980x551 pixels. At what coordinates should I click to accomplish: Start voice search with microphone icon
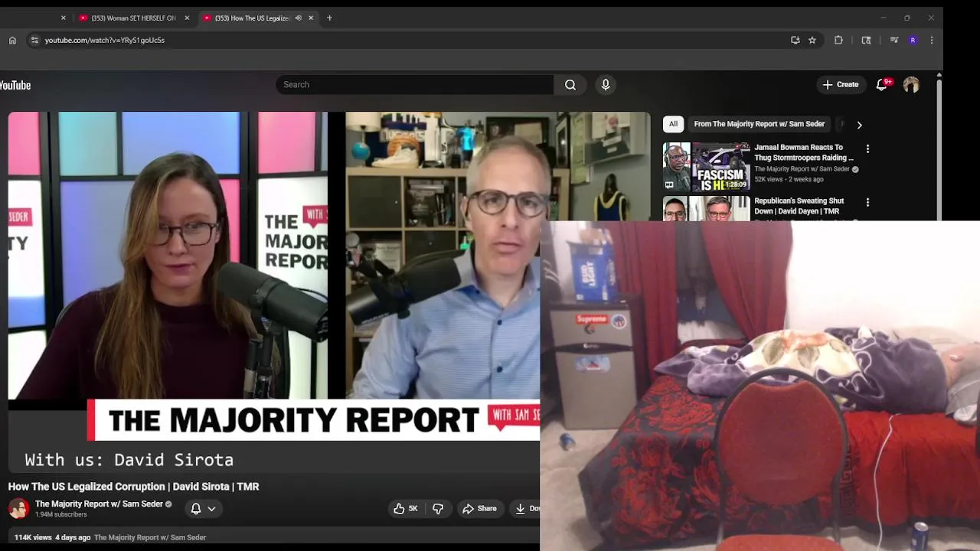coord(606,84)
